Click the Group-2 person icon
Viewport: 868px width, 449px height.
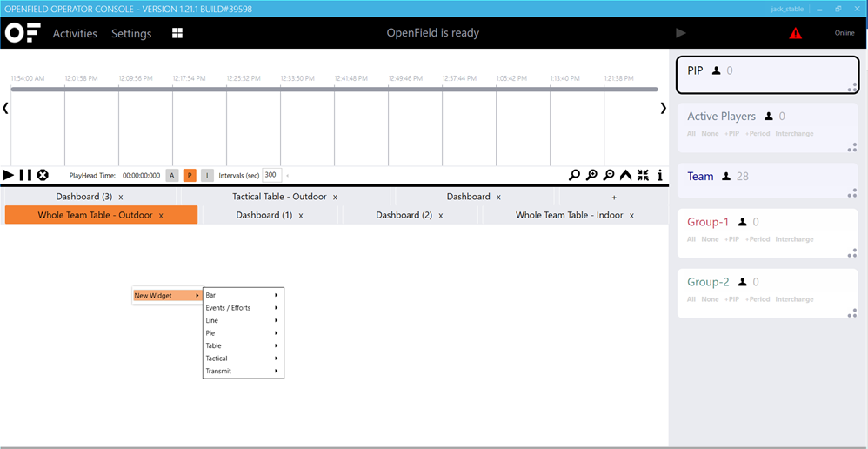pos(743,282)
